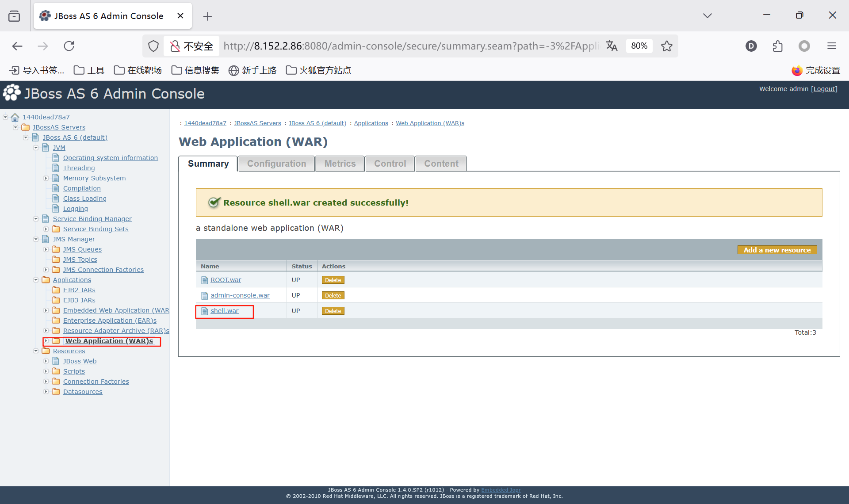
Task: Click the document icon beside shell.war
Action: (204, 311)
